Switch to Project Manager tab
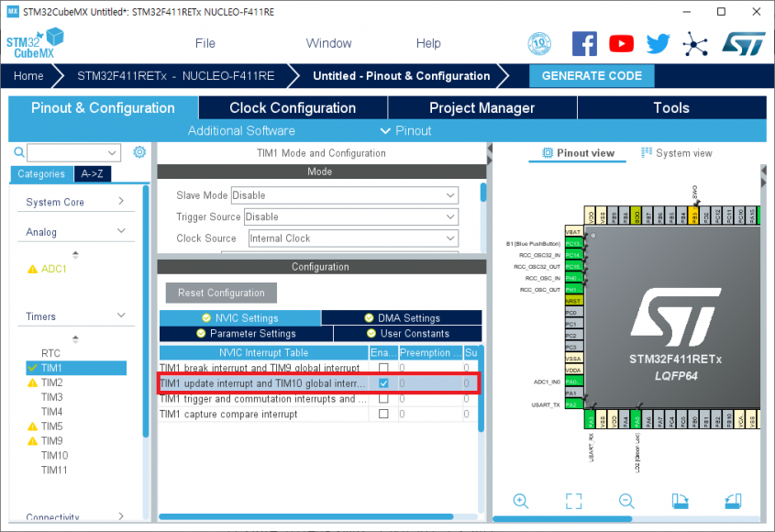Screen dimensions: 775x532 [x=482, y=108]
